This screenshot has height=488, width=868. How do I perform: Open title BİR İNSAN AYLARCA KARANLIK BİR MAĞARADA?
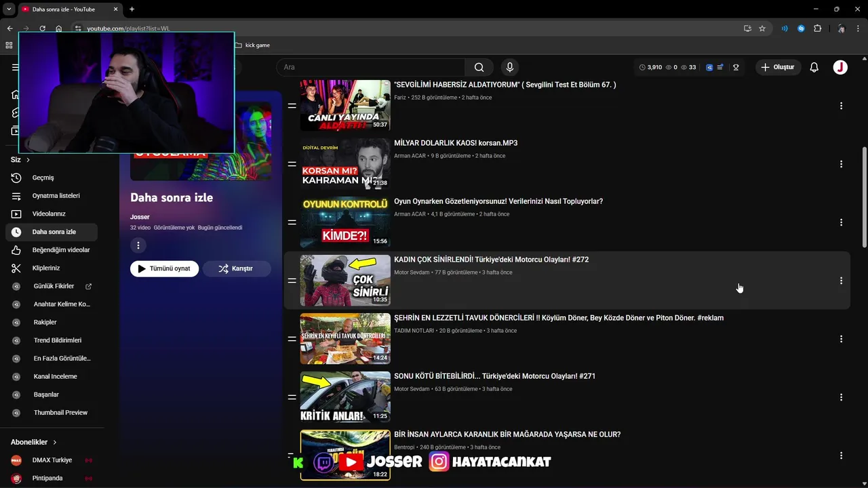coord(507,434)
